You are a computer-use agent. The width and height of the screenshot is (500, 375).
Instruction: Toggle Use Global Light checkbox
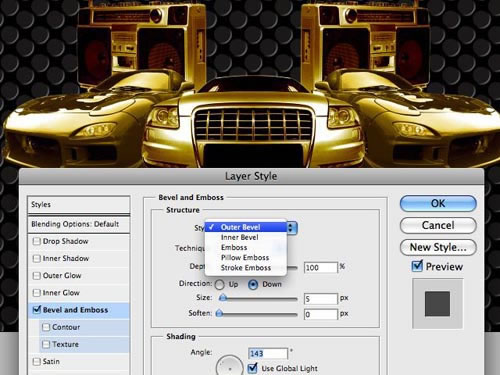[253, 368]
